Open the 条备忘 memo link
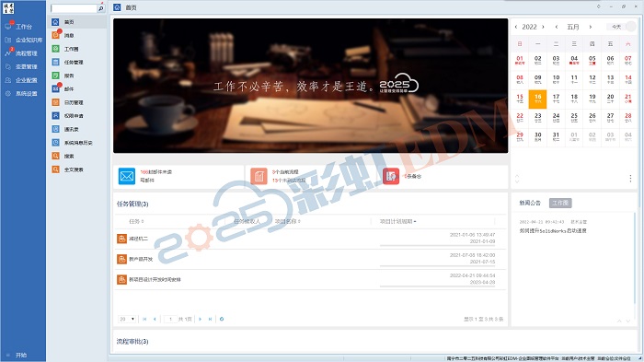This screenshot has width=644, height=362. (412, 176)
